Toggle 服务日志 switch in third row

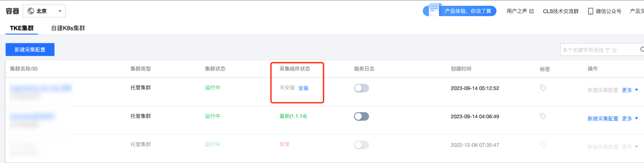click(x=361, y=145)
